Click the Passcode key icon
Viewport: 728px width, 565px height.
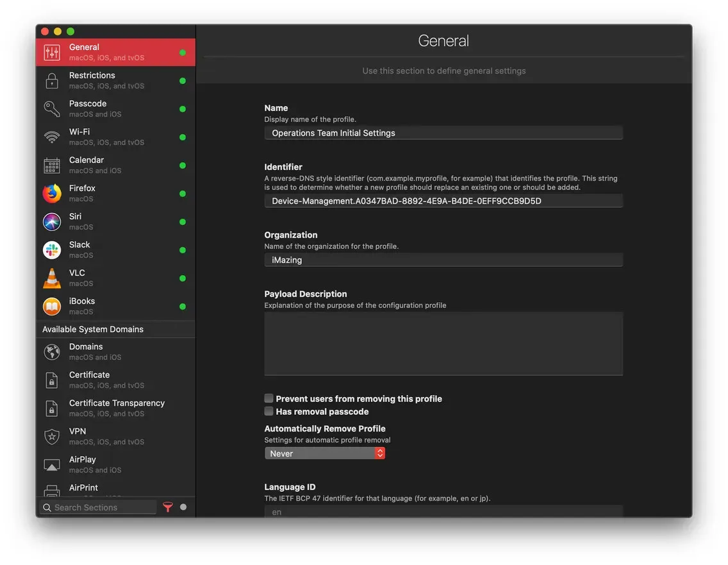tap(52, 108)
